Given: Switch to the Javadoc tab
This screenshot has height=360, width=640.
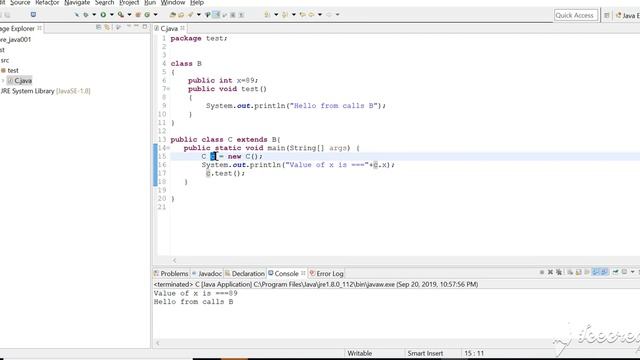Looking at the screenshot, I should [x=207, y=273].
